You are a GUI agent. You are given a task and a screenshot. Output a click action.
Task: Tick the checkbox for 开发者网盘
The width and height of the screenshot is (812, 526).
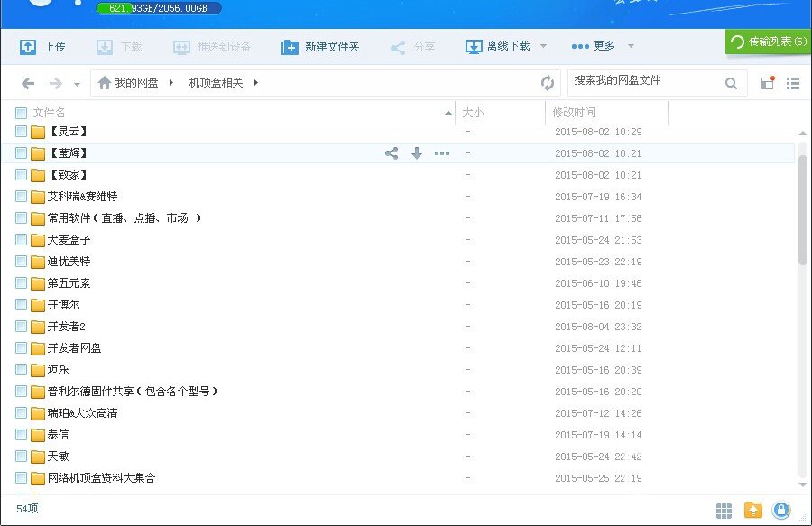[21, 348]
